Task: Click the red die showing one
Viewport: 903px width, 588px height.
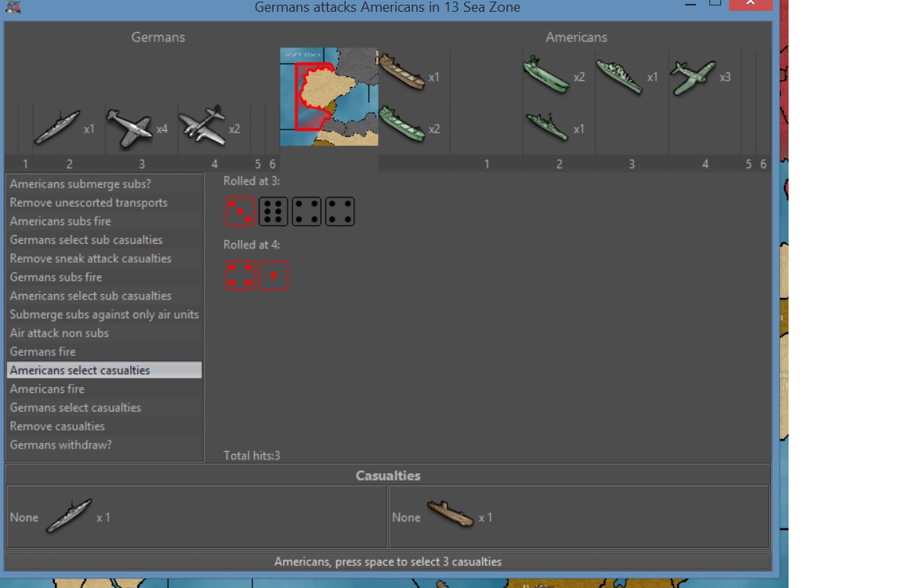Action: pos(274,276)
